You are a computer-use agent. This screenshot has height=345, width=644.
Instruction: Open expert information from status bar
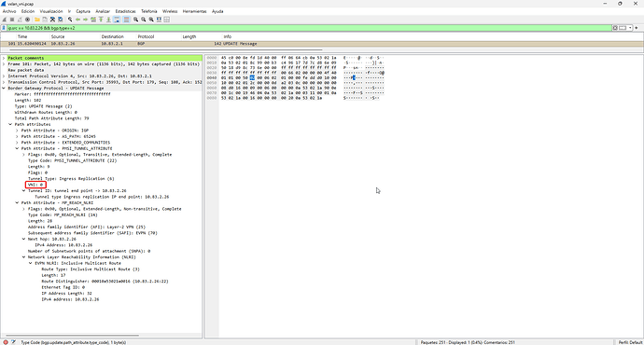click(6, 342)
